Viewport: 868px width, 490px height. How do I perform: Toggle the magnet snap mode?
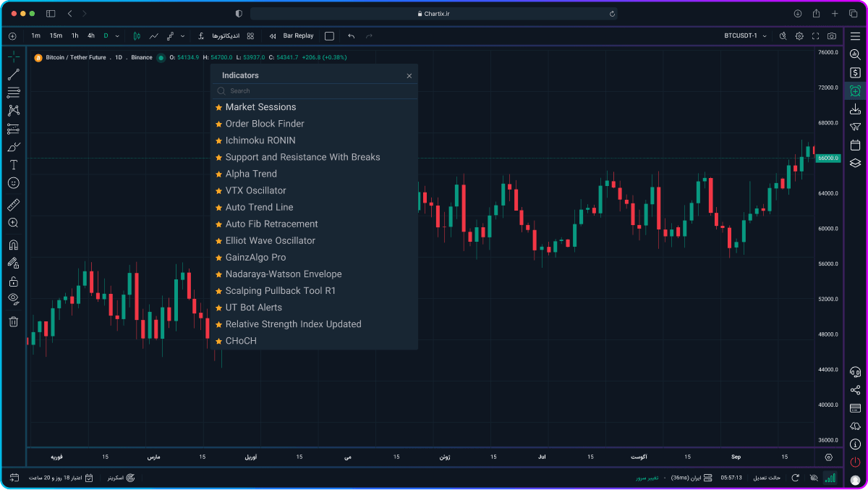click(13, 245)
